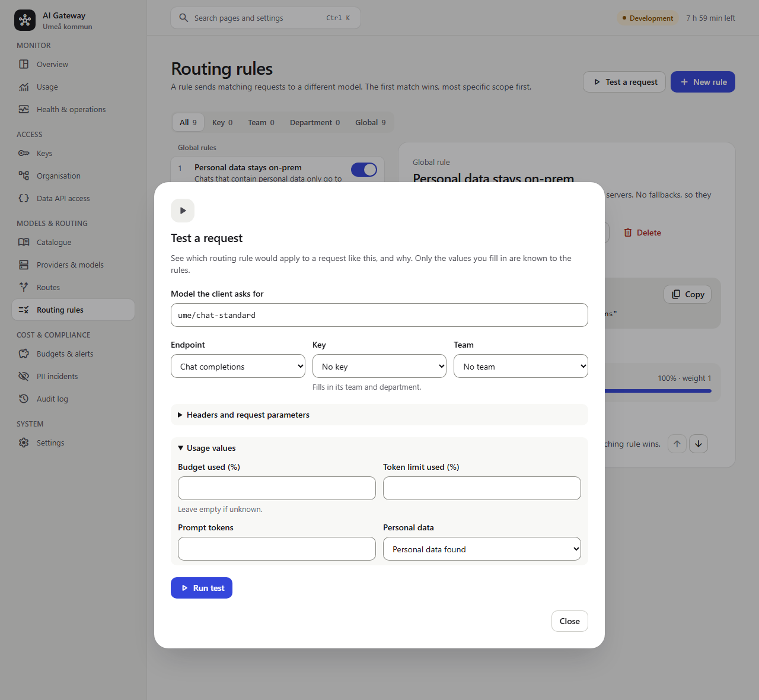
Task: Click the Prompt tokens field
Action: (277, 549)
